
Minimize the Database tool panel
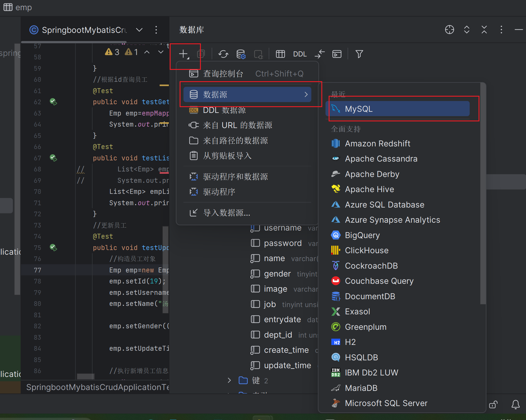[x=519, y=30]
